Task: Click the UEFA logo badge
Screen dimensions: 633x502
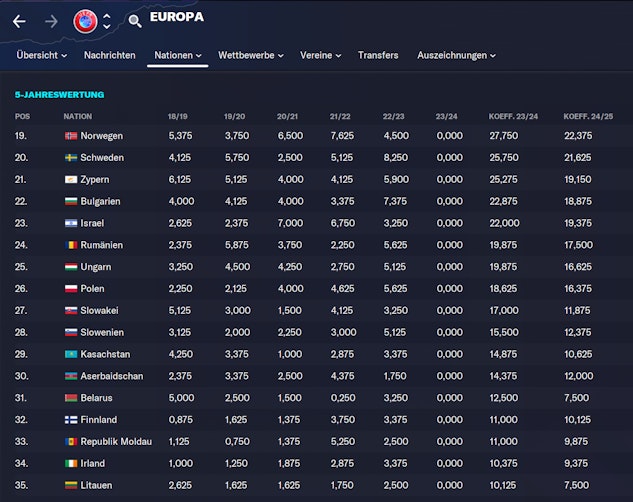Action: coord(85,20)
